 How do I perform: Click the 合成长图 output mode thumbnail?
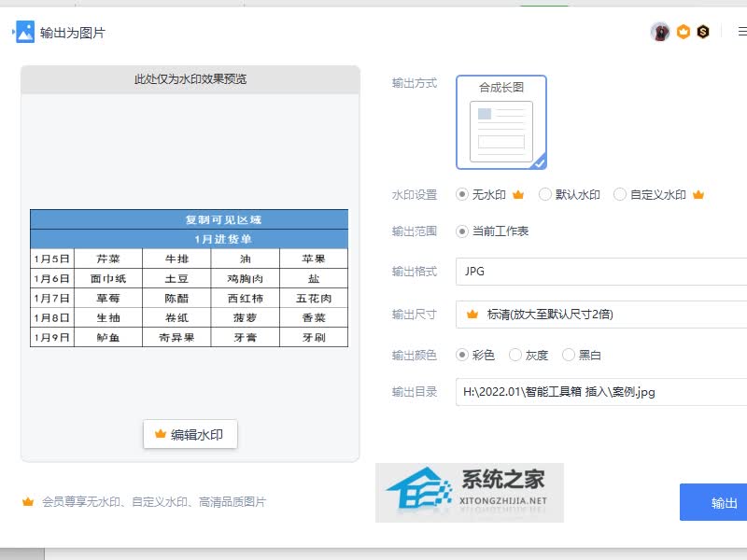click(x=500, y=121)
